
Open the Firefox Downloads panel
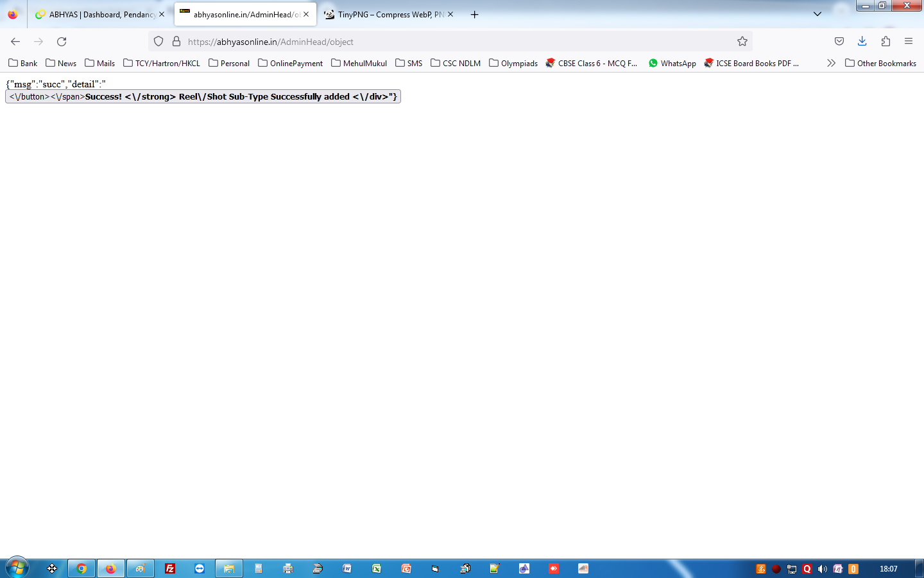click(862, 42)
